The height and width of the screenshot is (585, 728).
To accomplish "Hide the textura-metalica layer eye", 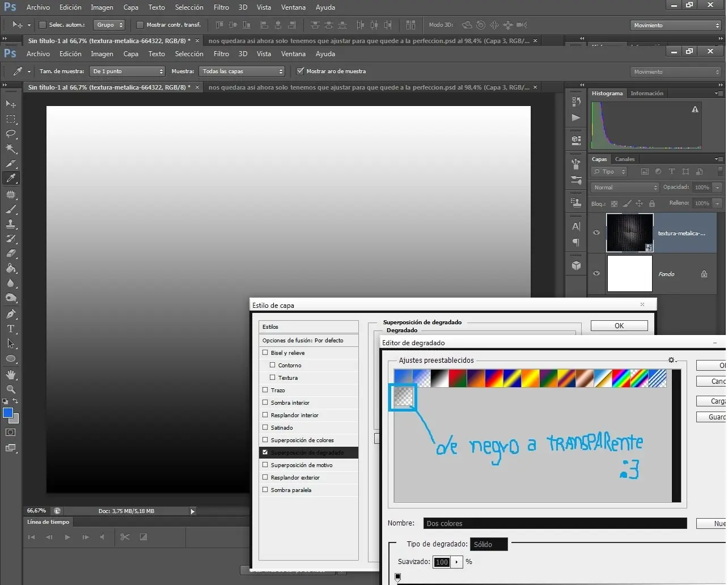I will pyautogui.click(x=596, y=232).
